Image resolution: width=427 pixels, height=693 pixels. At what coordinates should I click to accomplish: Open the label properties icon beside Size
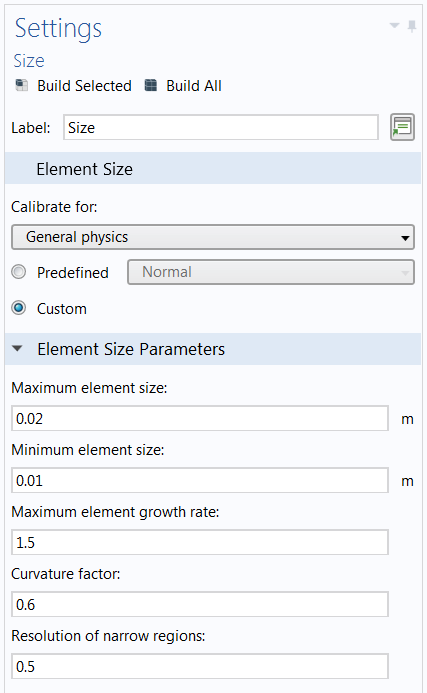coord(402,127)
